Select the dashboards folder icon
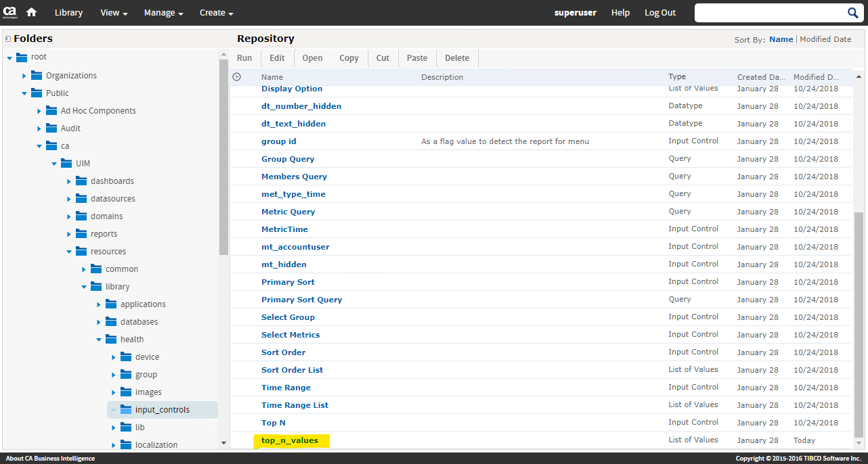868x464 pixels. pos(81,181)
